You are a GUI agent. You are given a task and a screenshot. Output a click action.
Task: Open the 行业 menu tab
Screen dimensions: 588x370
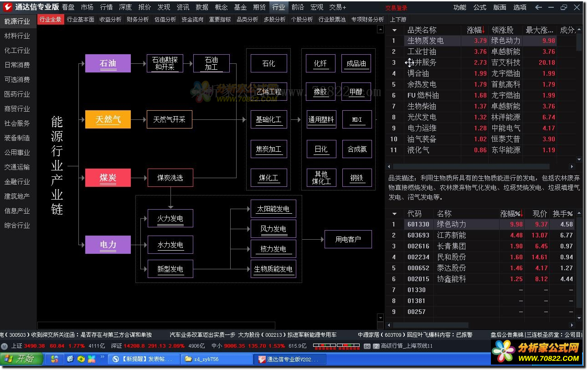[279, 7]
